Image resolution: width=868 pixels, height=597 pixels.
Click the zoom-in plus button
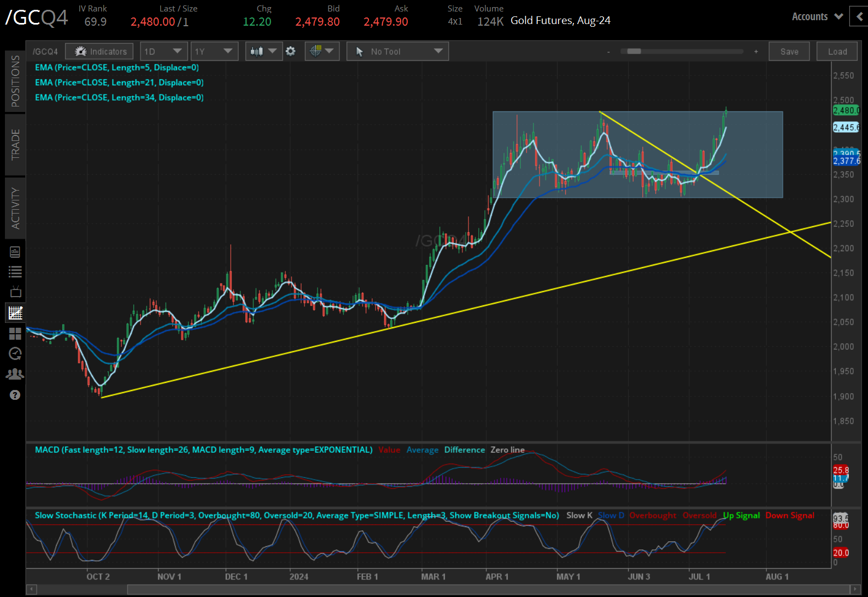(756, 52)
